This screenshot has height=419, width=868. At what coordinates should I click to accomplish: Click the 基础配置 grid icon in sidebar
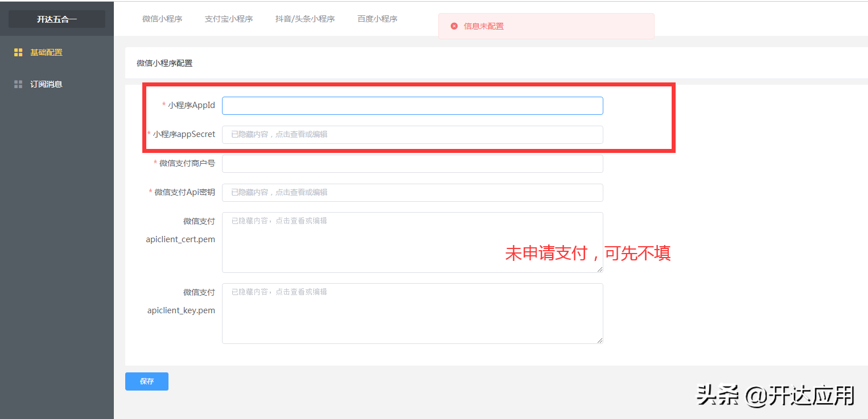tap(18, 52)
